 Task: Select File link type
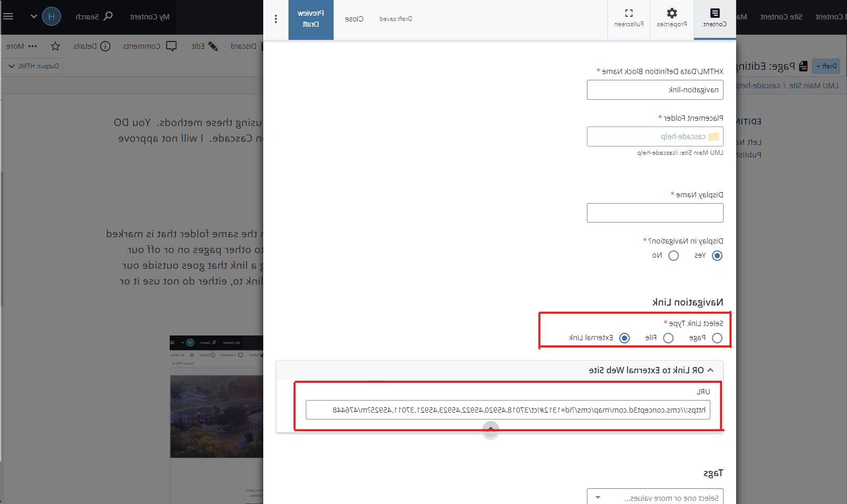tap(668, 338)
